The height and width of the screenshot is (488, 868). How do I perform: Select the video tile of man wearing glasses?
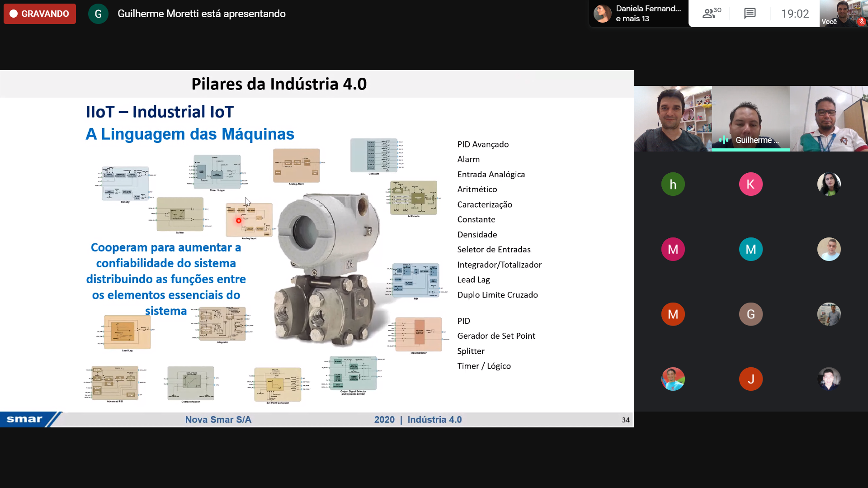[x=829, y=118]
